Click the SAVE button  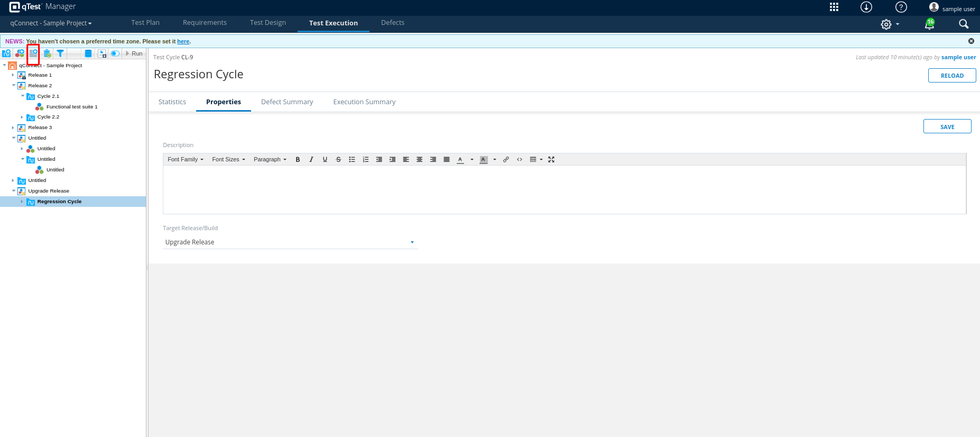947,126
